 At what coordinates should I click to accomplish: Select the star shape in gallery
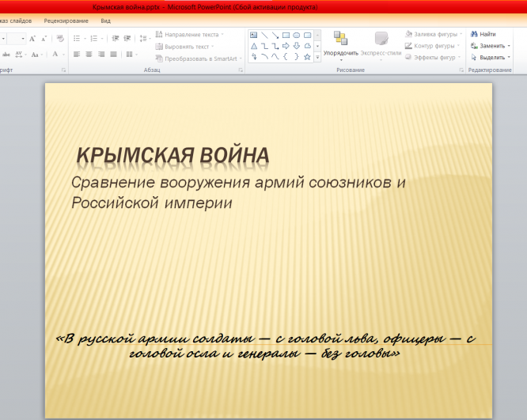point(306,57)
